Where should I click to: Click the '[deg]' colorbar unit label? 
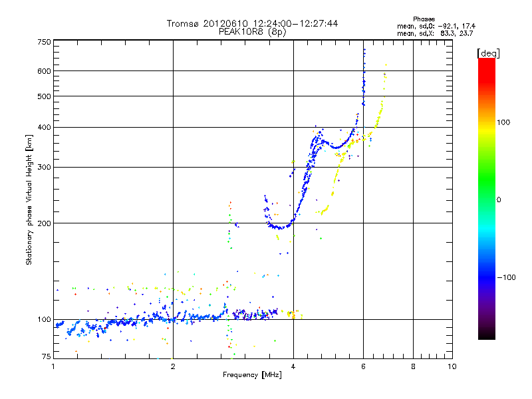click(x=488, y=53)
